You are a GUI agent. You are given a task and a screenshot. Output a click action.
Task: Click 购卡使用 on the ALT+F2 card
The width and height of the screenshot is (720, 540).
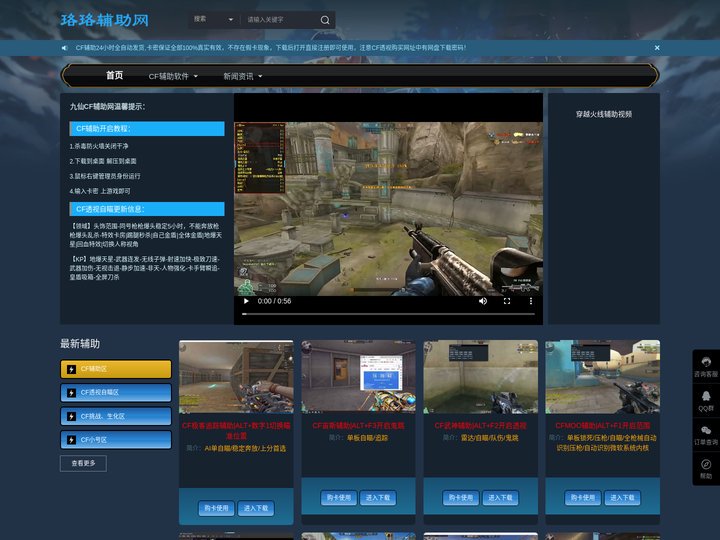point(461,498)
